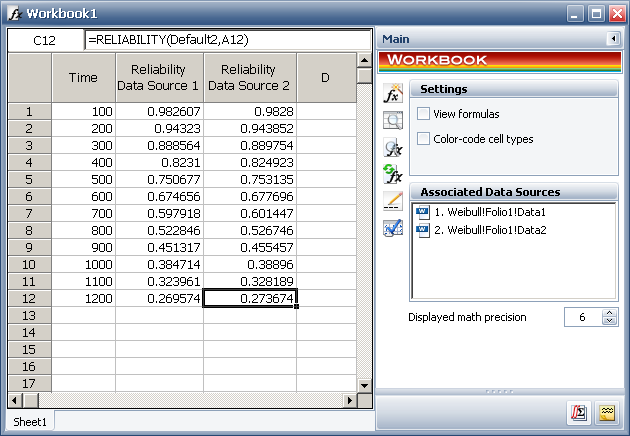Screen dimensions: 630x436
Task: Select Weibull!Folio1!Data1 data source
Action: [492, 213]
